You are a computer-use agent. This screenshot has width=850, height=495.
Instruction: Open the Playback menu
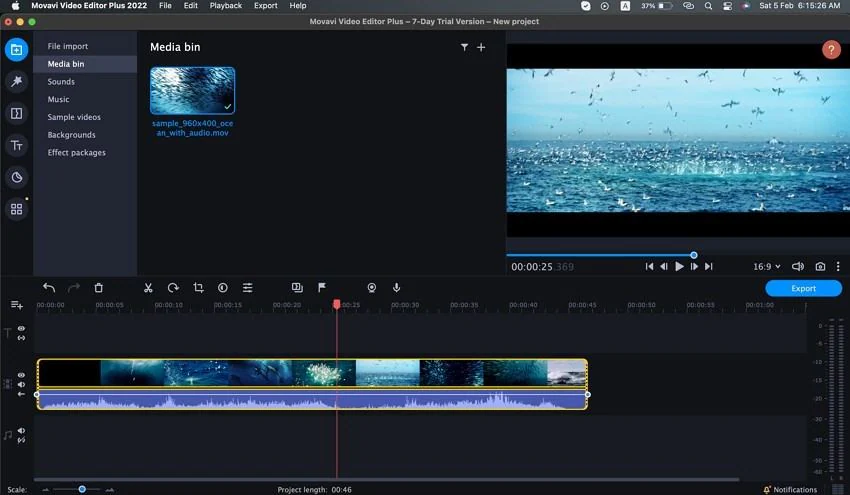coord(225,6)
